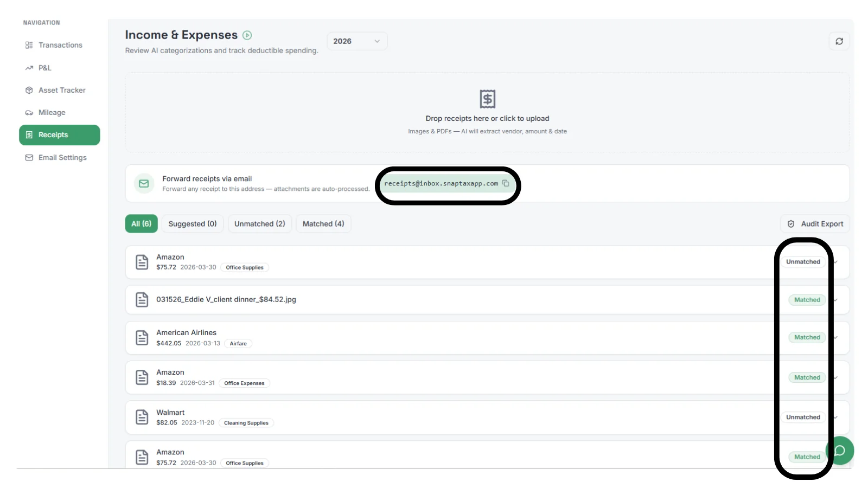Click Drop receipts here or click to upload
Screen dimensions: 868x488
click(487, 118)
